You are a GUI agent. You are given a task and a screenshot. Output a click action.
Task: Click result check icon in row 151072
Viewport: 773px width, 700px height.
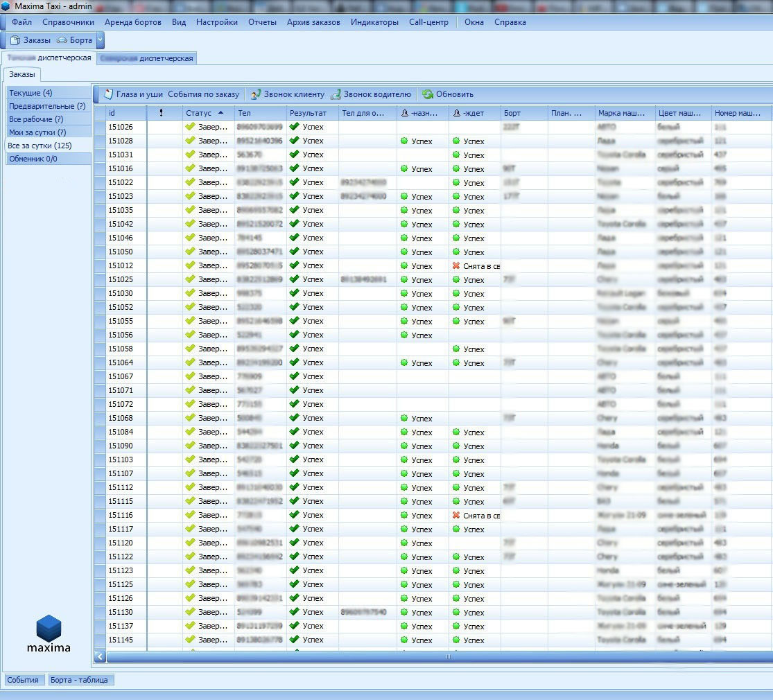click(x=295, y=404)
